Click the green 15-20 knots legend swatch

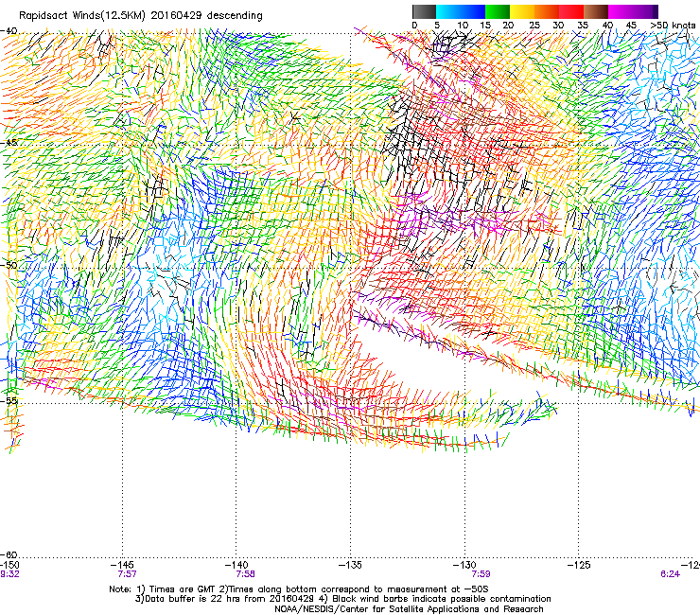coord(498,11)
